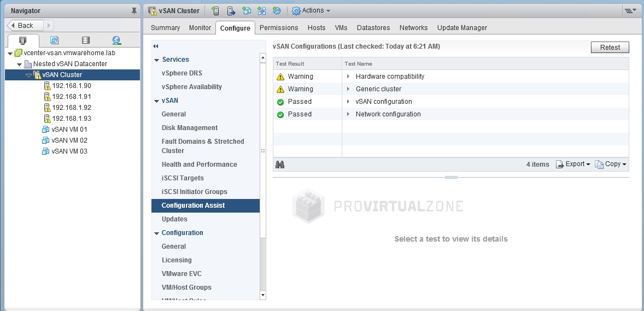Open the Export dropdown
Image resolution: width=644 pixels, height=311 pixels.
573,165
